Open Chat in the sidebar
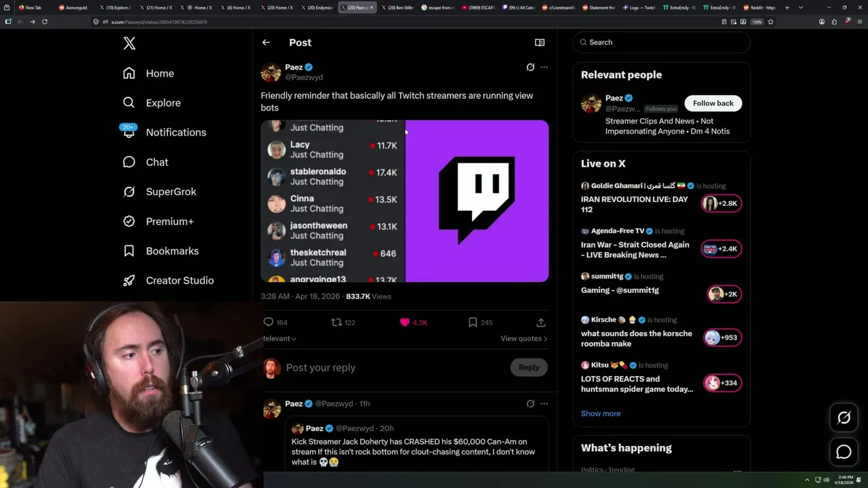The width and height of the screenshot is (868, 488). (x=146, y=162)
